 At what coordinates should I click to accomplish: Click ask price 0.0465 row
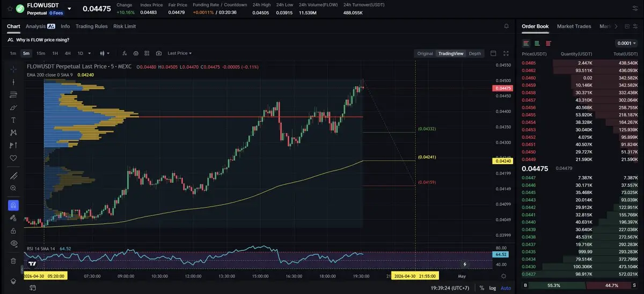pyautogui.click(x=581, y=63)
